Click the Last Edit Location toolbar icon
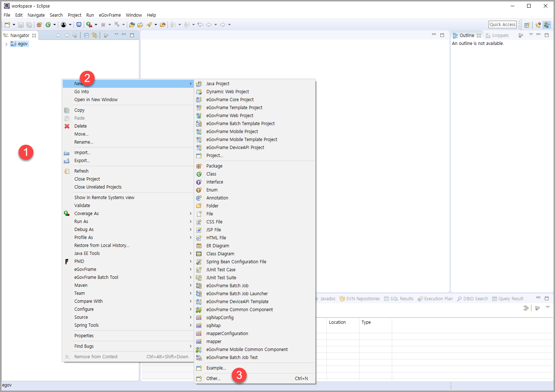The image size is (555, 392). pos(200,25)
